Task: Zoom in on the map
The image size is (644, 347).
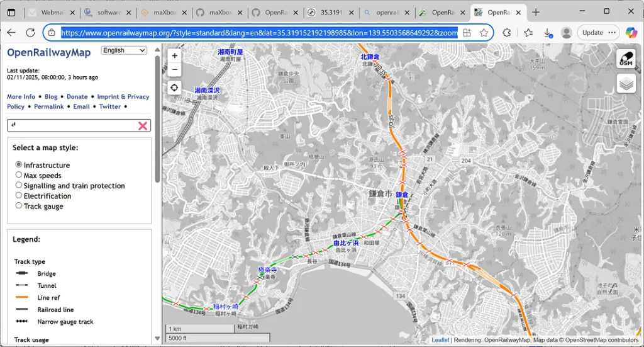Action: click(175, 55)
